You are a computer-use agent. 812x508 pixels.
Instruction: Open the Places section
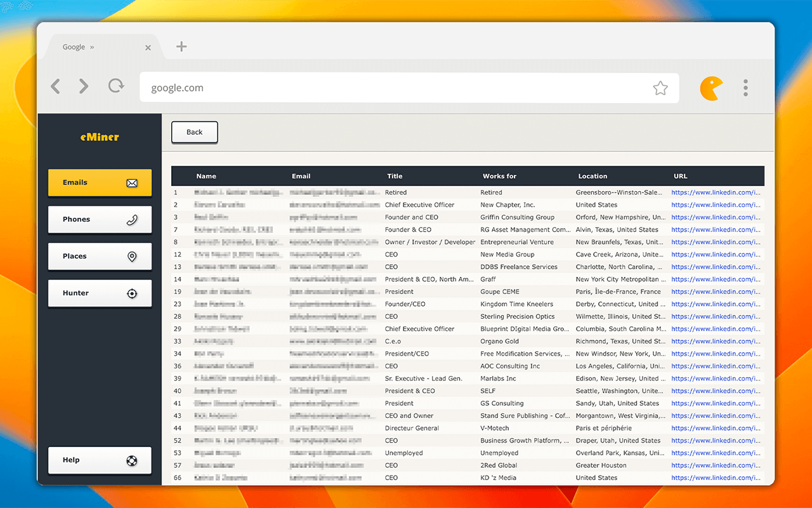click(x=100, y=257)
